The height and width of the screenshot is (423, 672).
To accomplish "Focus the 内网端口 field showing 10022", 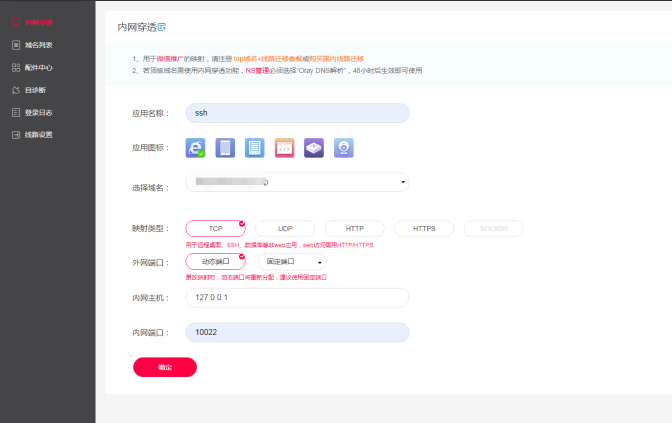I will pyautogui.click(x=297, y=332).
